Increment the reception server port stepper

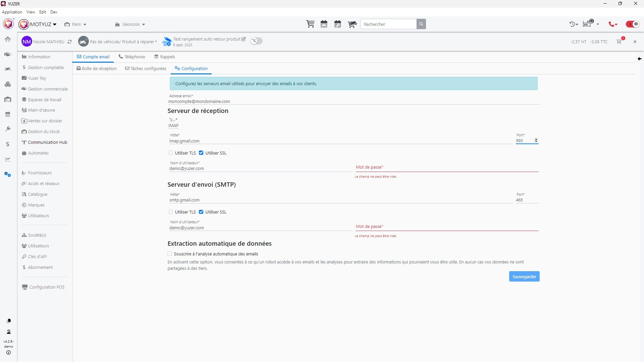(536, 139)
